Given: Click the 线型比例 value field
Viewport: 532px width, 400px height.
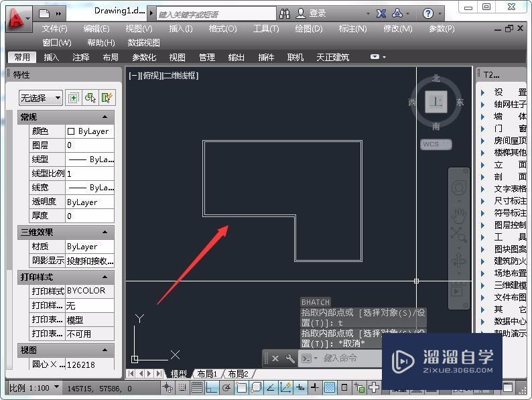Looking at the screenshot, I should [x=90, y=174].
